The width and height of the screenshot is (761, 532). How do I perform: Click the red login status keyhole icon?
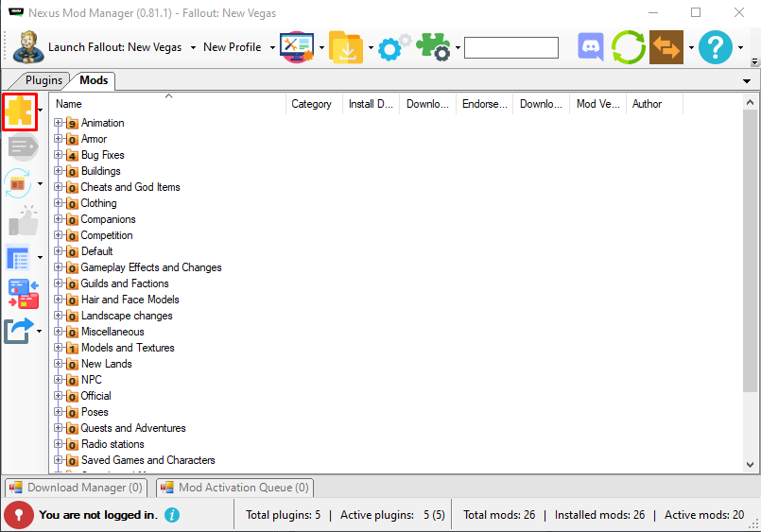pos(19,515)
